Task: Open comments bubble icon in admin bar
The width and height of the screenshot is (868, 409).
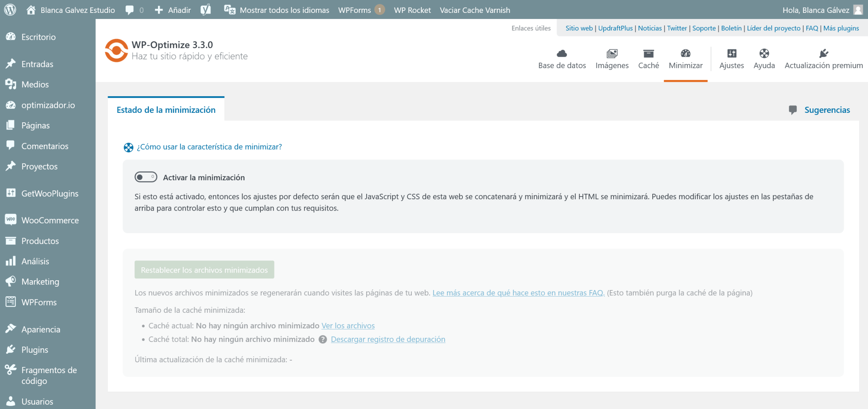Action: tap(130, 10)
